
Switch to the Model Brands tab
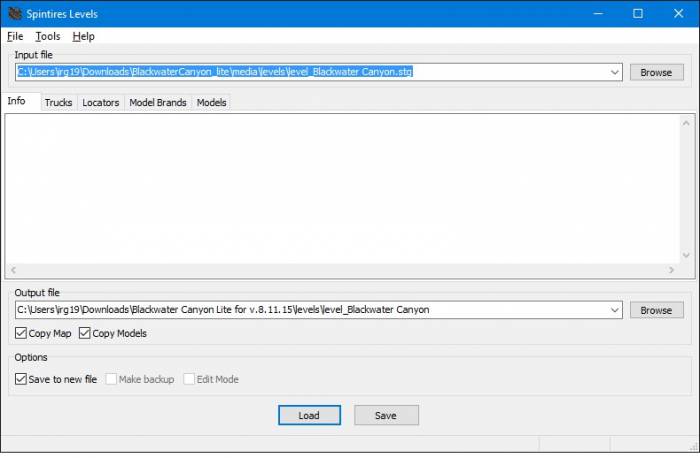click(158, 103)
